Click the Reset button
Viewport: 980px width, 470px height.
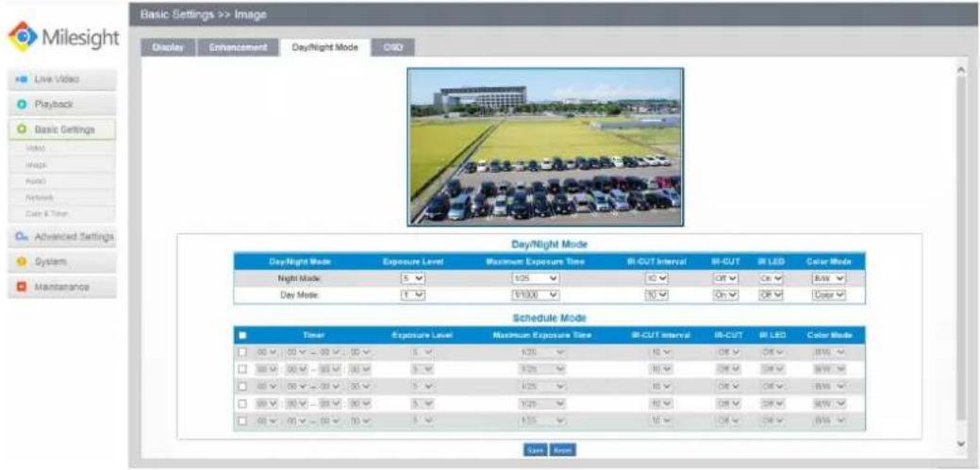click(563, 450)
